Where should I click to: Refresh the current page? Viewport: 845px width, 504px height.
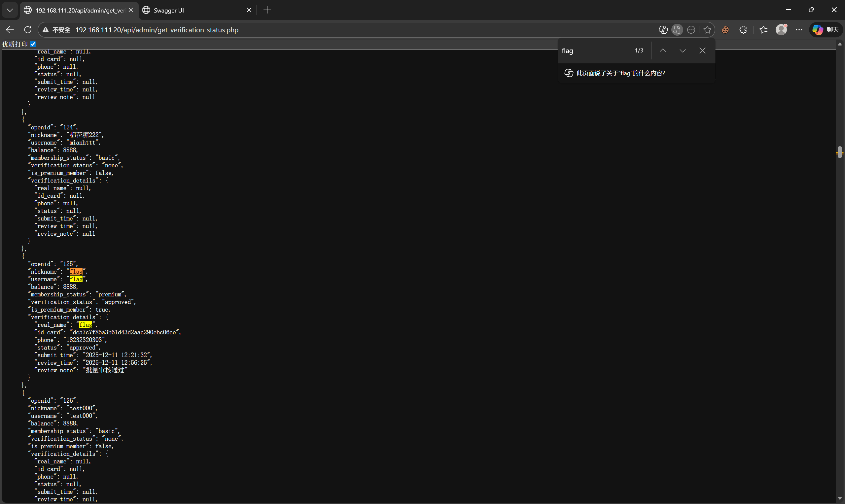tap(28, 30)
